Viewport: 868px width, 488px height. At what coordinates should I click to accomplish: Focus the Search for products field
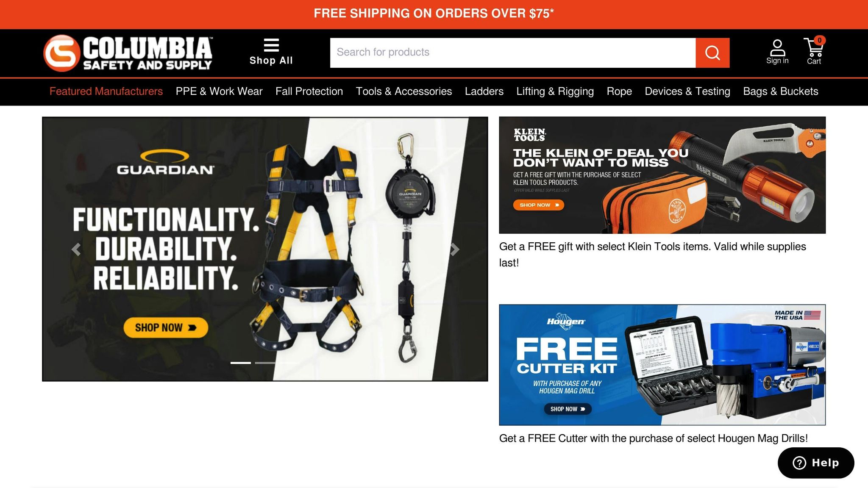coord(513,53)
